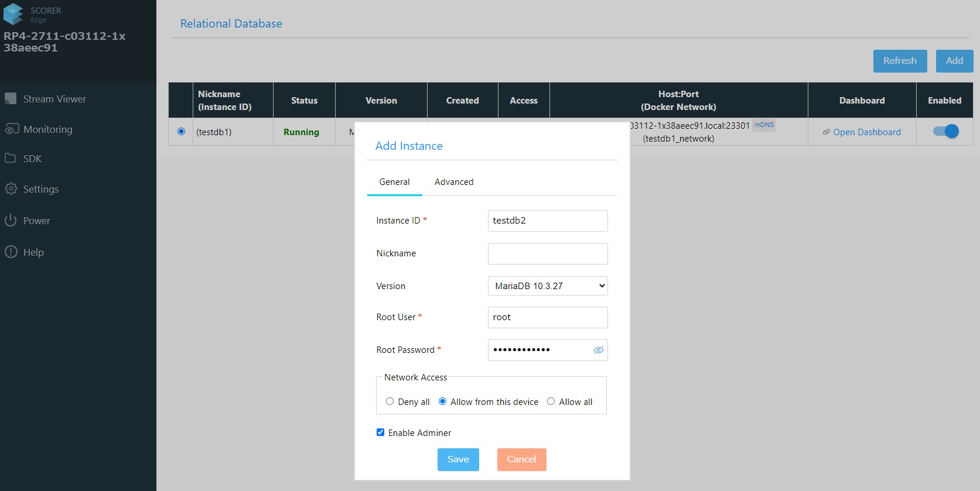Click the Help icon in the sidebar
The width and height of the screenshot is (980, 491).
click(x=11, y=252)
